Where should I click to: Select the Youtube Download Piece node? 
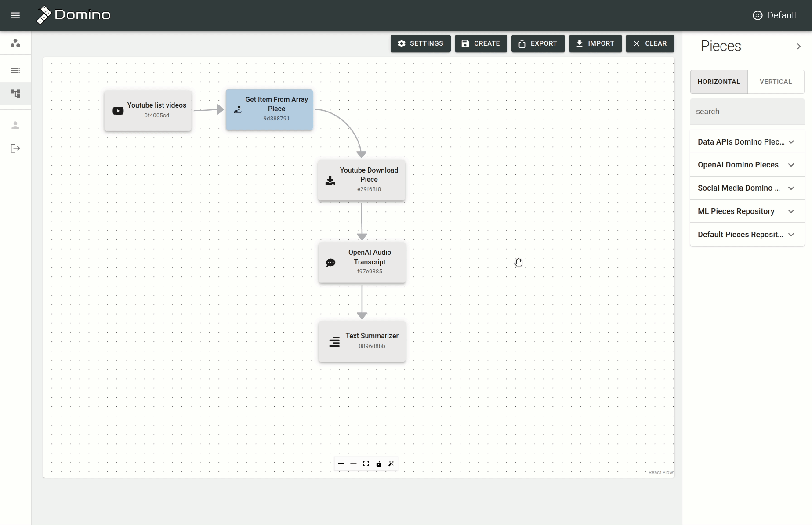pyautogui.click(x=361, y=180)
